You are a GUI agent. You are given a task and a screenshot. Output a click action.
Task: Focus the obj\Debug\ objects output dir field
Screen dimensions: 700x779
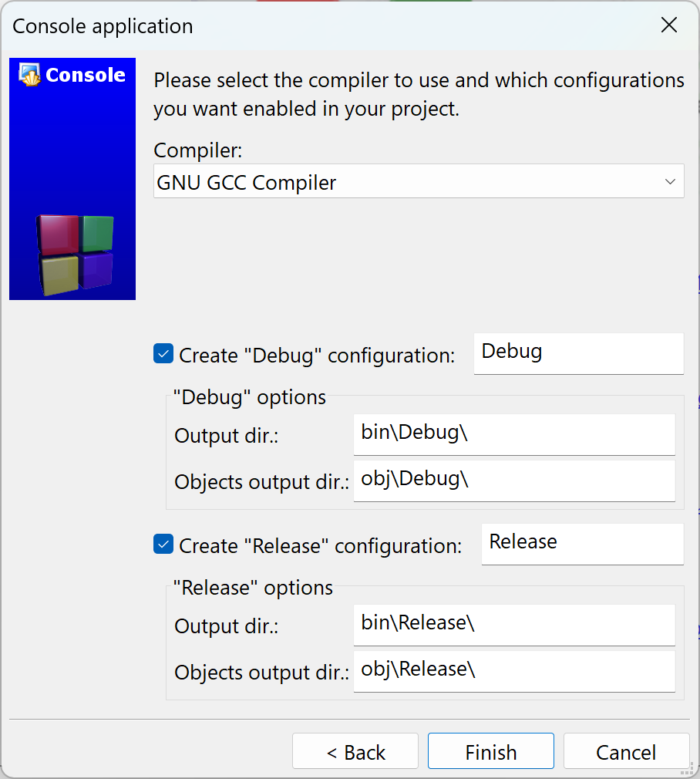(514, 481)
